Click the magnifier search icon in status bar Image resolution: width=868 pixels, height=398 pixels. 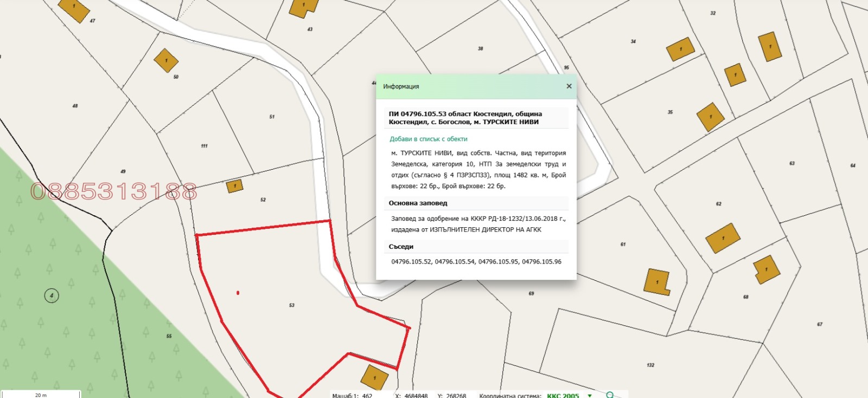tap(610, 395)
